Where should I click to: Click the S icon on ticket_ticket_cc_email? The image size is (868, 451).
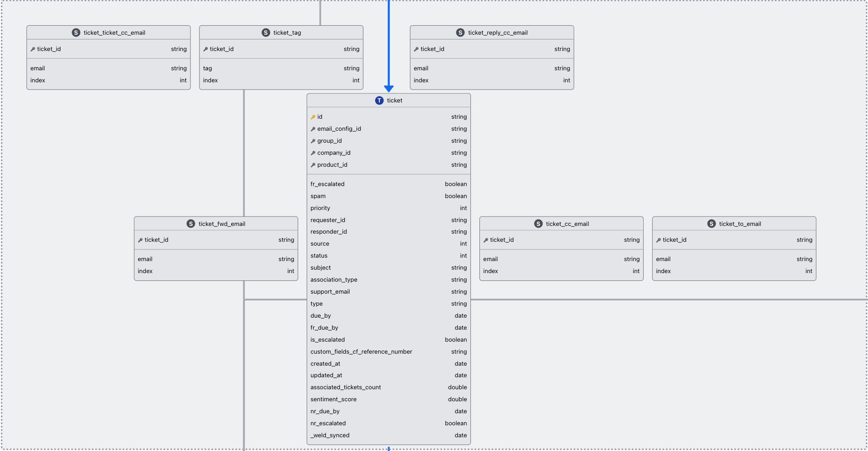76,33
